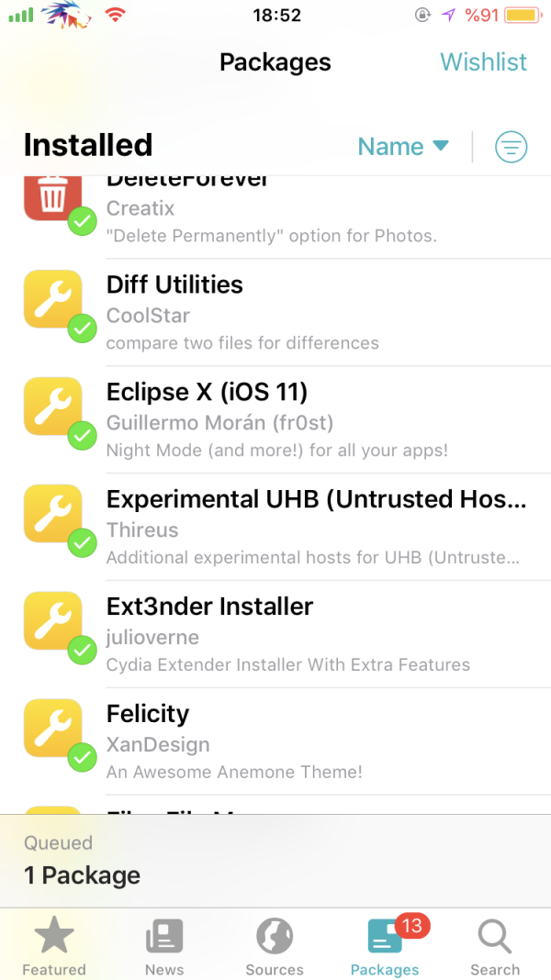Tap the green checkmark on Felicity

point(83,757)
